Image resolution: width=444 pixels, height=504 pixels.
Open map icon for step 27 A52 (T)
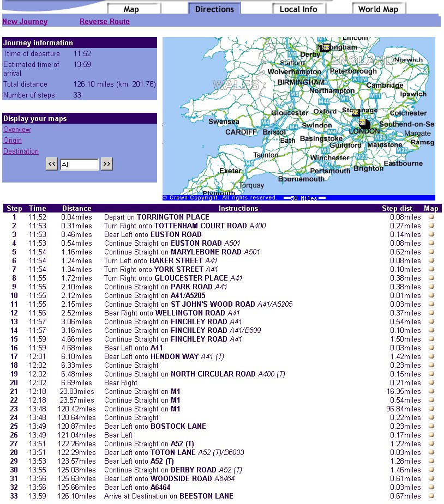(x=431, y=444)
